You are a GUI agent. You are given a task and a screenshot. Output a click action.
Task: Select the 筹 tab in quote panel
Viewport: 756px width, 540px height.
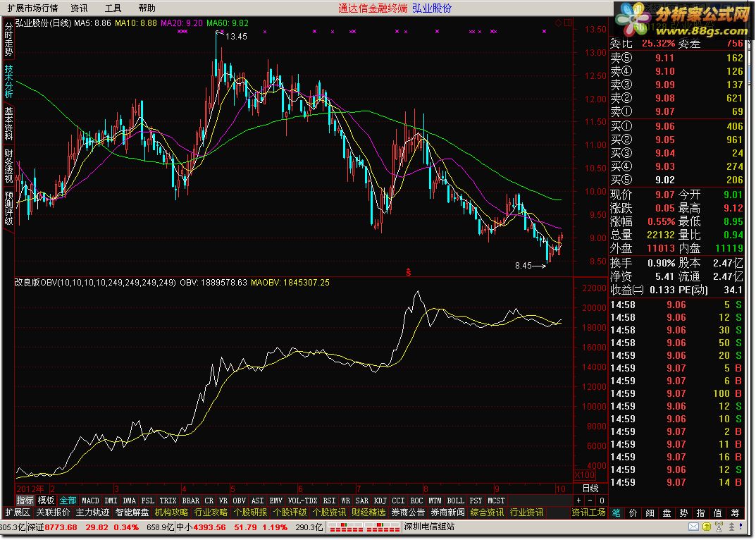735,513
